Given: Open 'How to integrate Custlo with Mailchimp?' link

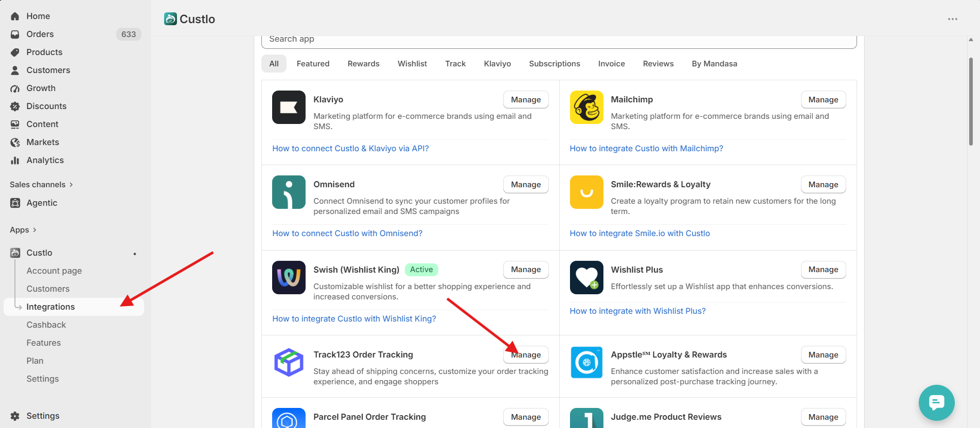Looking at the screenshot, I should click(x=646, y=149).
